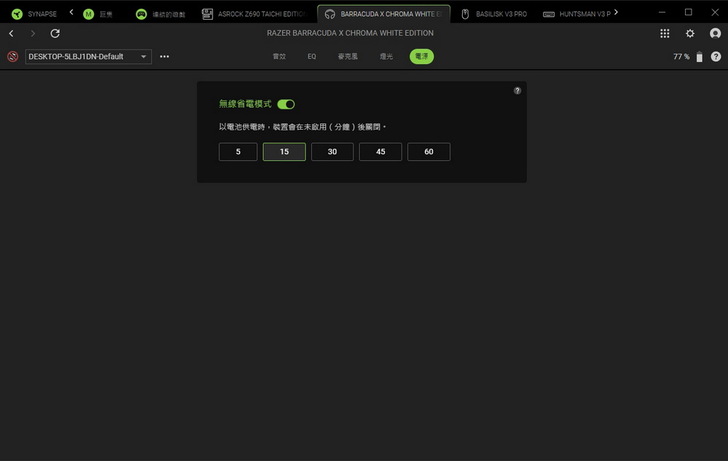Switch to the 音效 sound sub-tab
Screen dimensions: 728x461
(x=279, y=57)
